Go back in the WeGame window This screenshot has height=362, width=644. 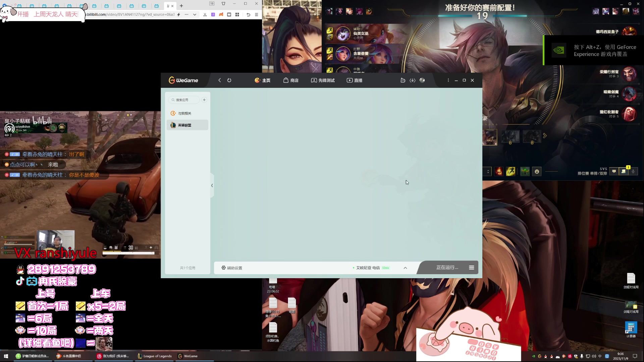[x=220, y=80]
